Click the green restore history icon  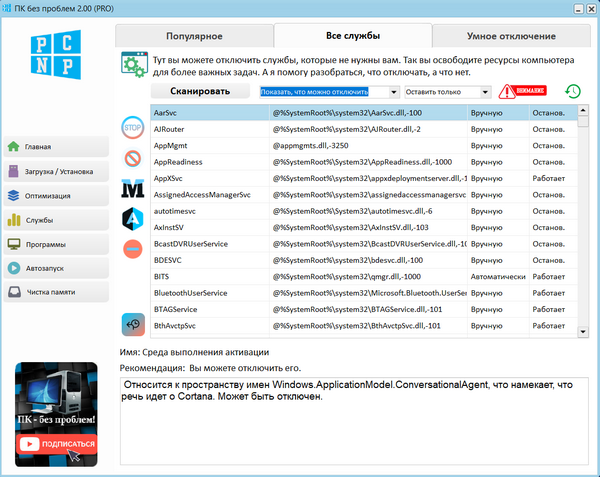[572, 91]
